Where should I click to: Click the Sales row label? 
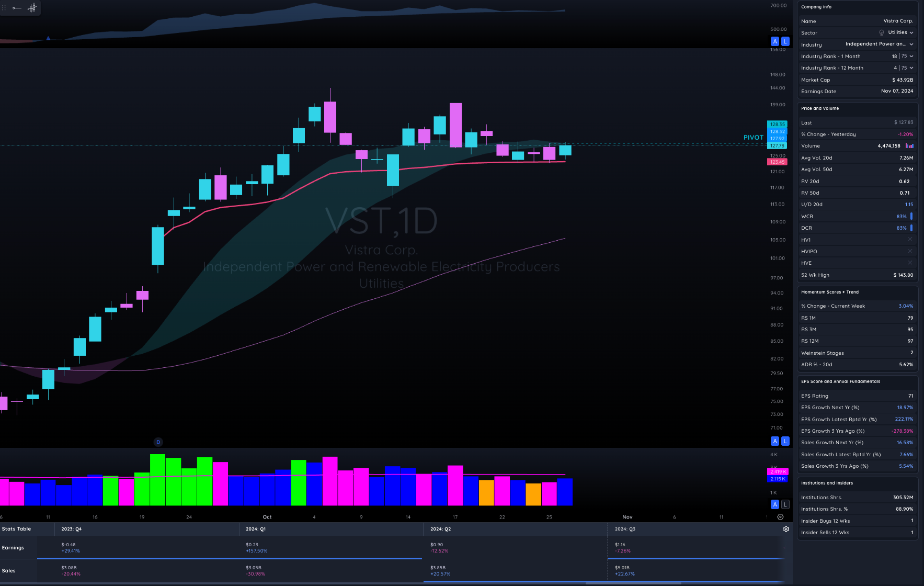[9, 571]
